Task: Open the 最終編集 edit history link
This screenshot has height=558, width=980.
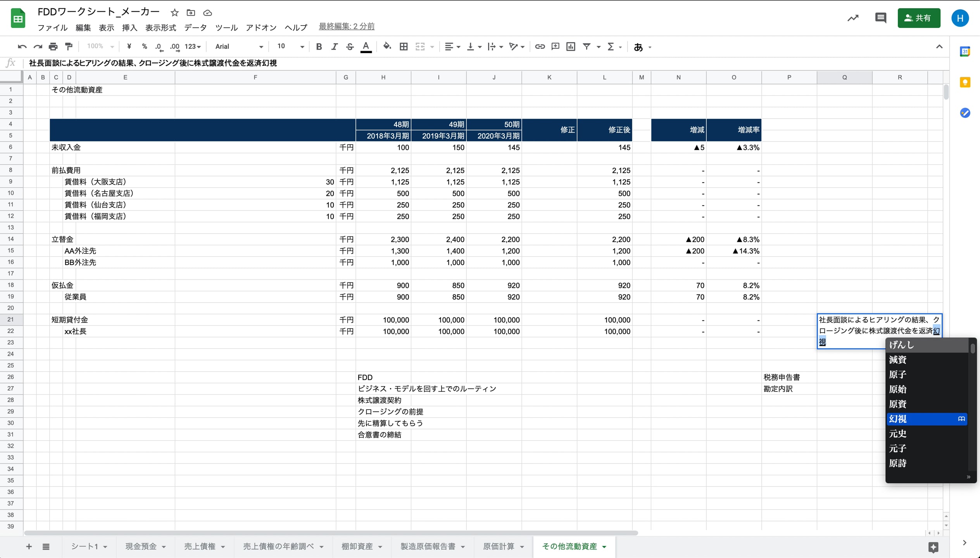Action: [x=347, y=26]
